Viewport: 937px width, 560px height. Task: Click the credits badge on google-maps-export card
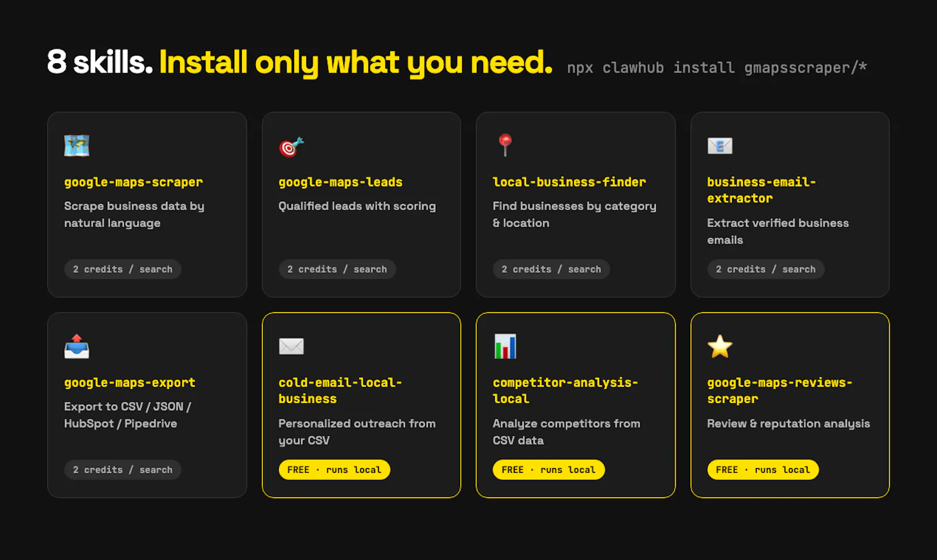click(x=122, y=470)
